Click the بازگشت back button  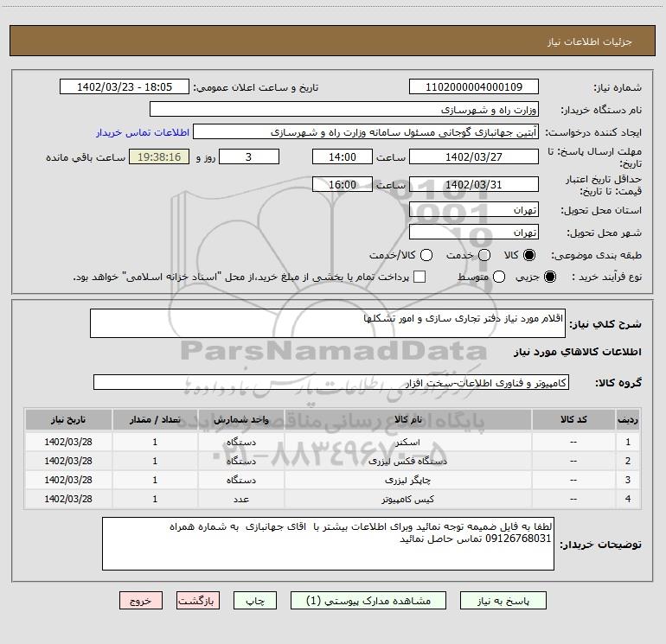coord(198,601)
